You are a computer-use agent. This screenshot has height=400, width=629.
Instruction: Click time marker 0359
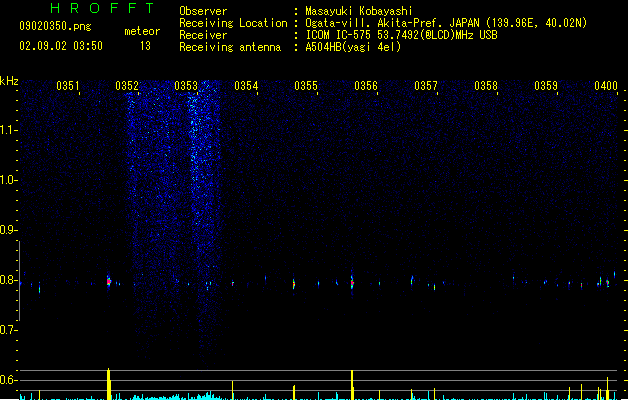pyautogui.click(x=546, y=86)
